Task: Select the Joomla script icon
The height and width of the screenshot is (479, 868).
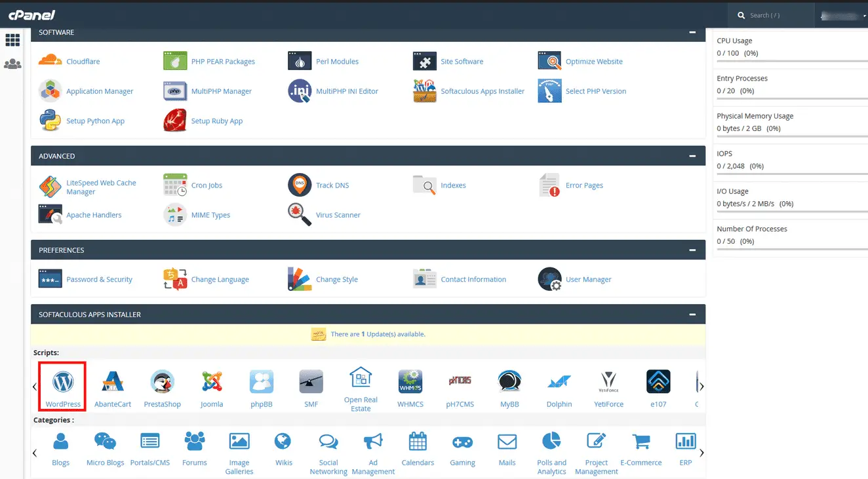Action: (212, 381)
